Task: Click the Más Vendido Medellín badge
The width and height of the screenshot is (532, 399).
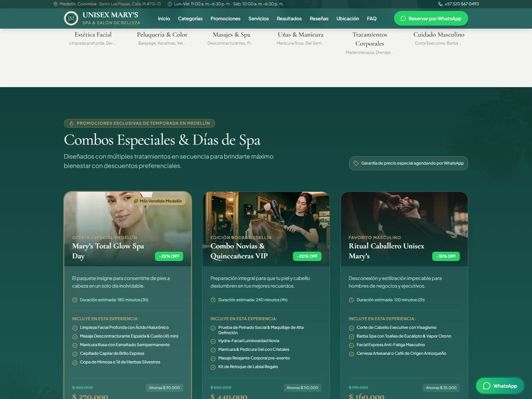Action: [x=158, y=201]
